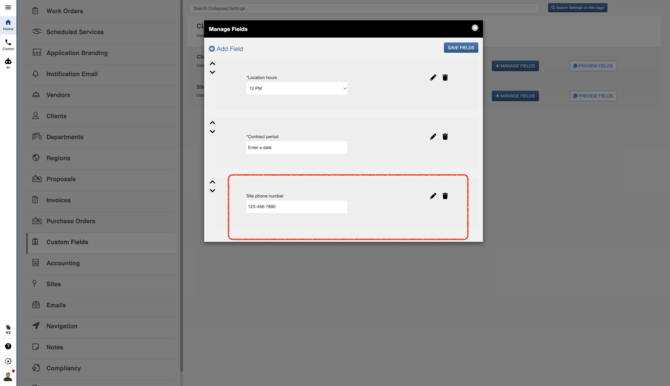Open Proposals settings
The image size is (670, 386).
[101, 179]
